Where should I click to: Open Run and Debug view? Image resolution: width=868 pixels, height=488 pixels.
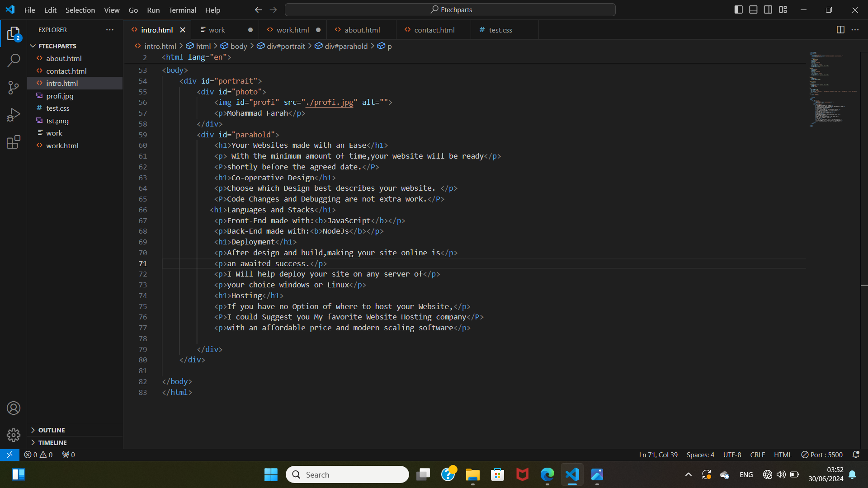tap(14, 115)
